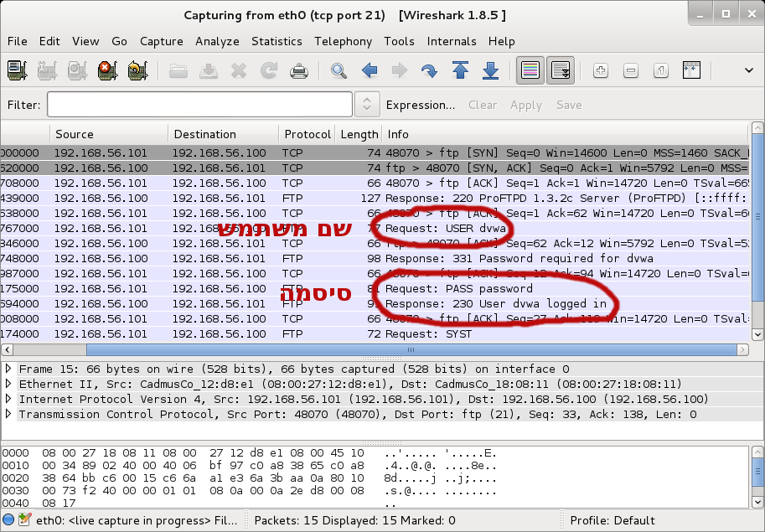
Task: Click the Profile: Default status entry
Action: point(613,520)
